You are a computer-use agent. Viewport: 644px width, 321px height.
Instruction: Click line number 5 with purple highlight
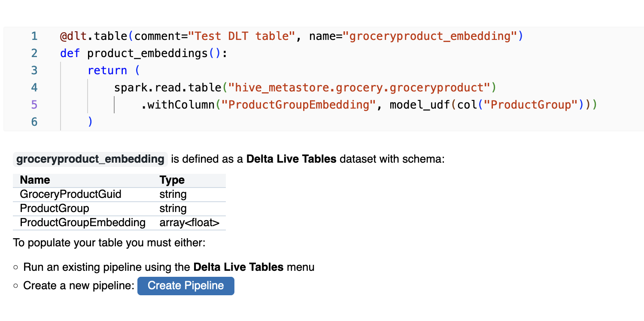tap(34, 104)
